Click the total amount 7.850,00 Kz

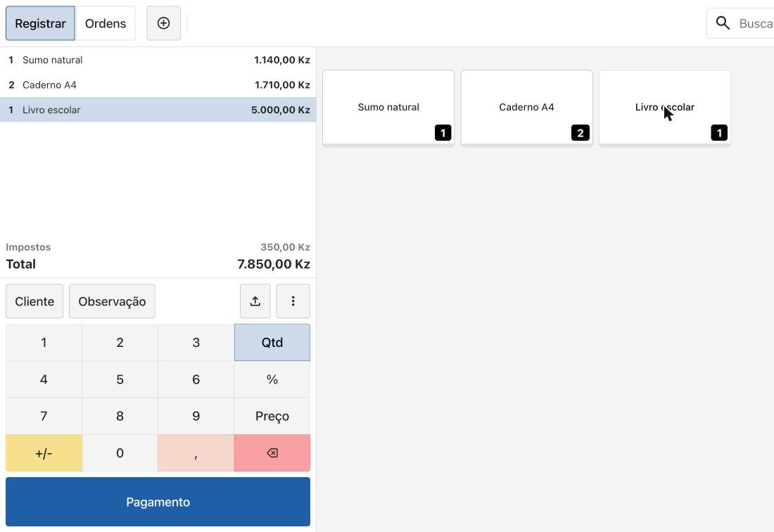click(274, 264)
